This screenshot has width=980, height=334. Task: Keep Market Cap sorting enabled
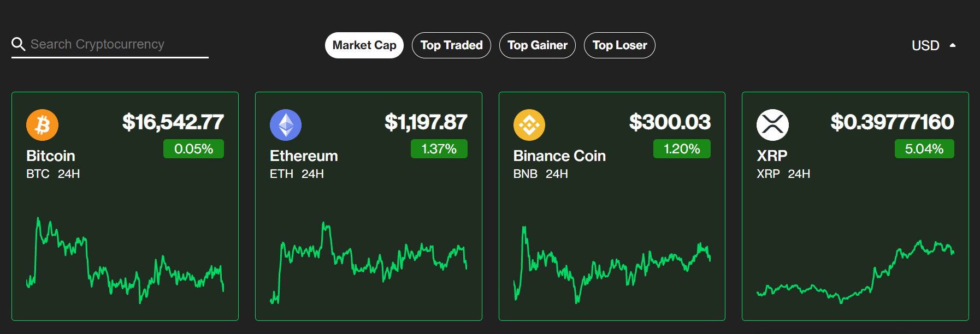click(364, 45)
